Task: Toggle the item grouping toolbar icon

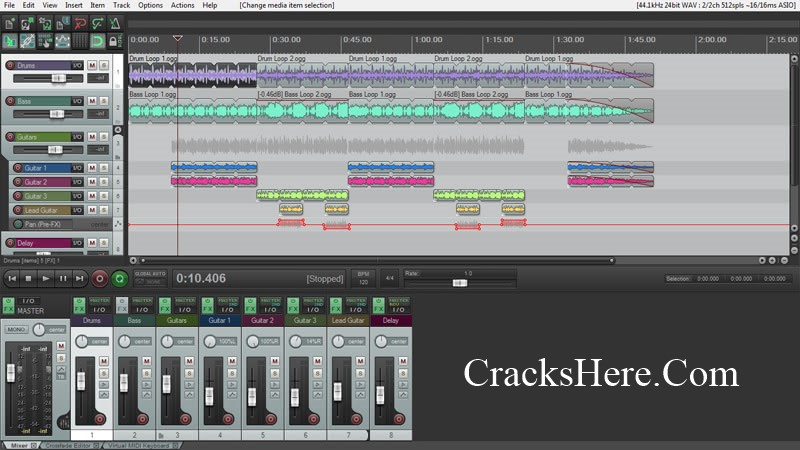Action: point(27,41)
